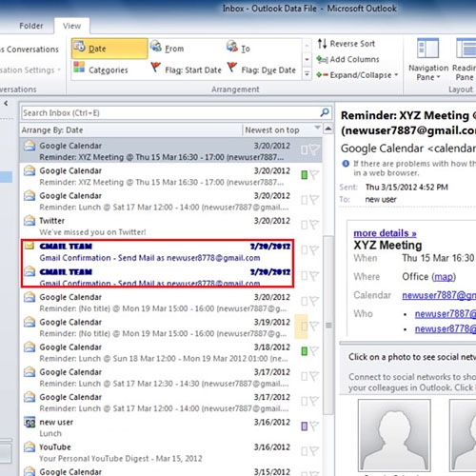Click the first Gmail Team unread envelope icon
Viewport: 476px width, 476px height.
click(30, 246)
